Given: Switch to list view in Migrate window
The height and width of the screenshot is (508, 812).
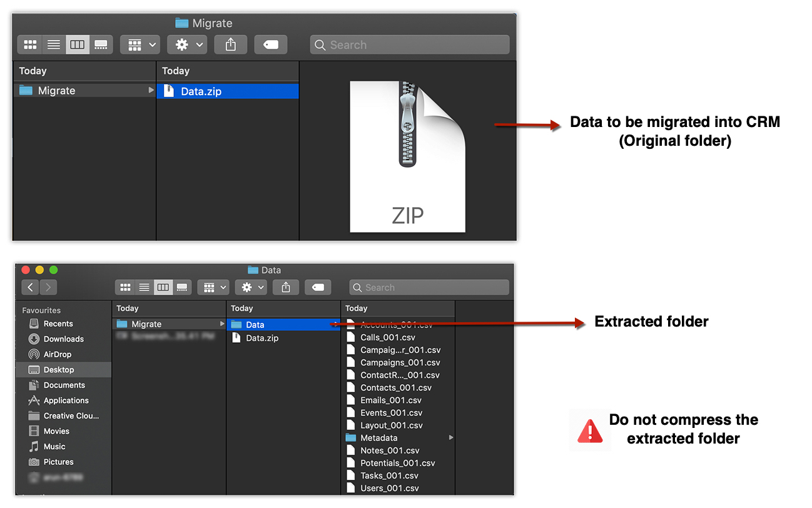Looking at the screenshot, I should click(54, 45).
